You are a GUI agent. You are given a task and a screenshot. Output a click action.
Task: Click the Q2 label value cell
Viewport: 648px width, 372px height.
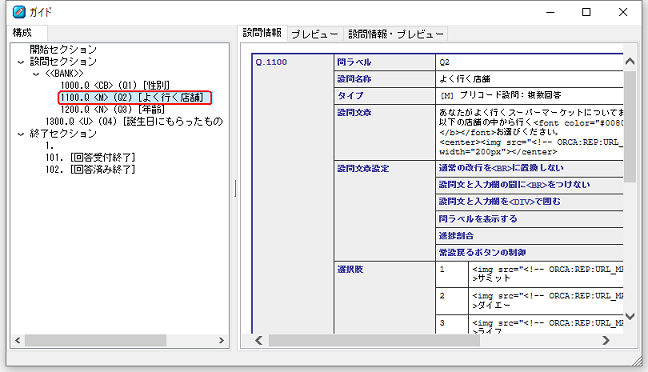[529, 62]
